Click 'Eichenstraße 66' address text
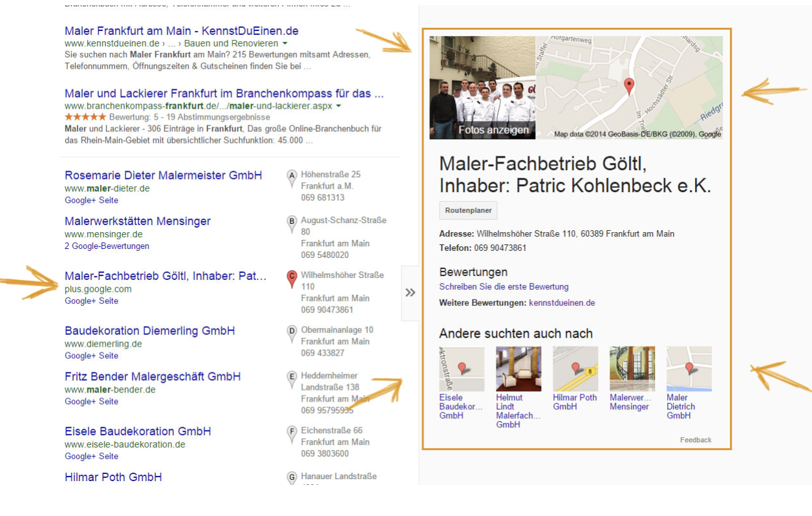 coord(332,431)
